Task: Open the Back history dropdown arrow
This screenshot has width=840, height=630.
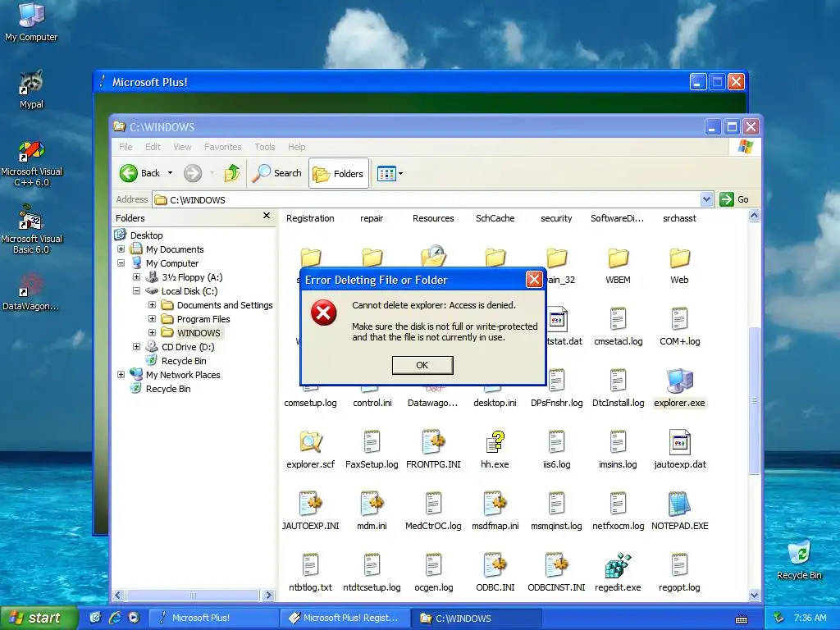Action: coord(171,173)
